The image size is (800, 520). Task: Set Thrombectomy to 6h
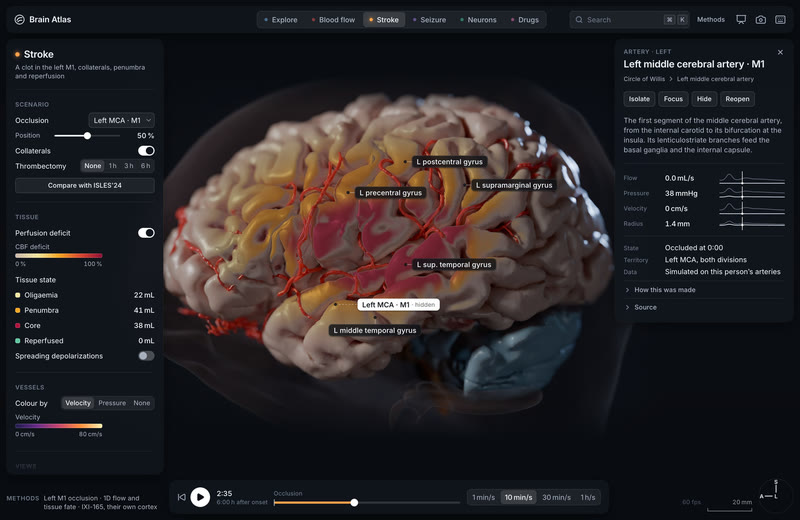(x=145, y=166)
